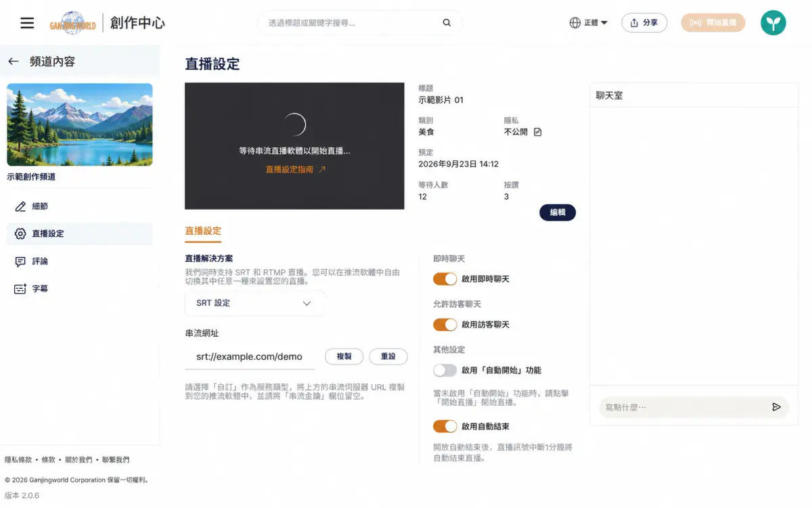The image size is (812, 508).
Task: Open the hamburger main menu
Action: (x=27, y=23)
